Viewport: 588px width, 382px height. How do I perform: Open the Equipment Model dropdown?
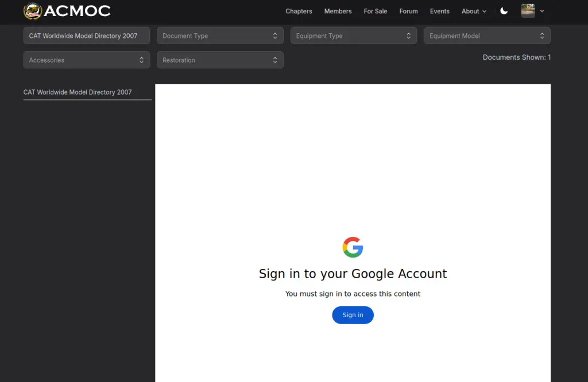(487, 36)
